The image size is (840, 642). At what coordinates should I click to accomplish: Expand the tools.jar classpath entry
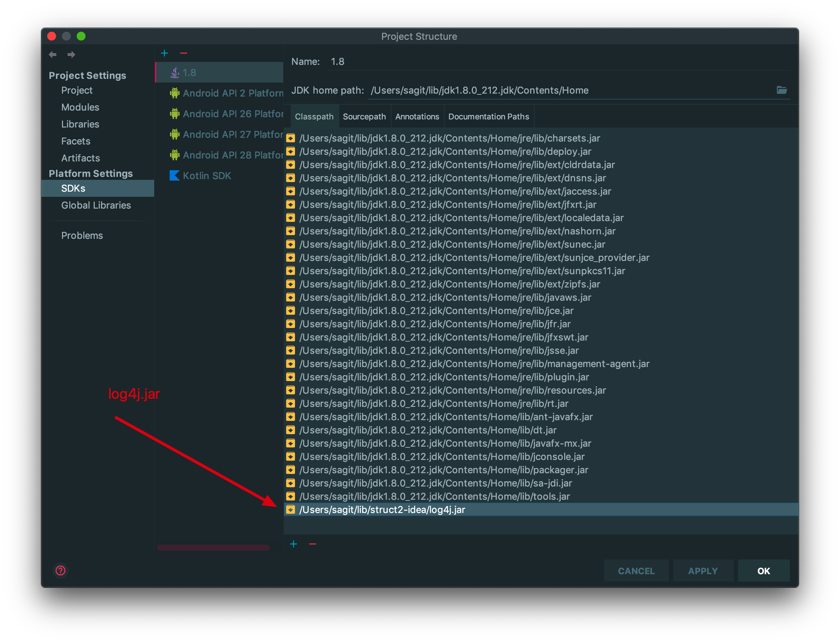[x=291, y=496]
